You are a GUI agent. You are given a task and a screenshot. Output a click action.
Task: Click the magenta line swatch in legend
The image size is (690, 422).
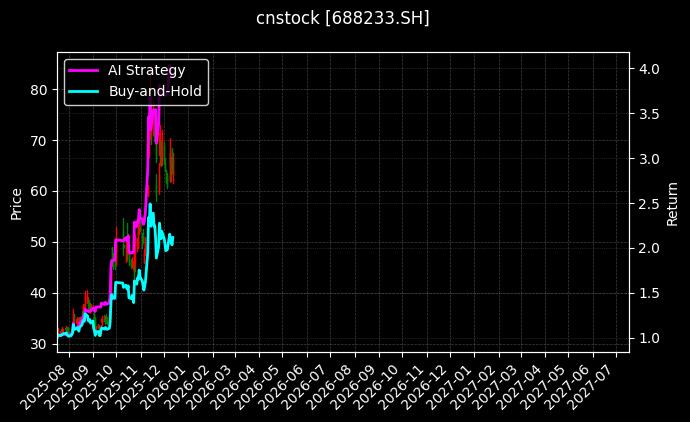(83, 70)
